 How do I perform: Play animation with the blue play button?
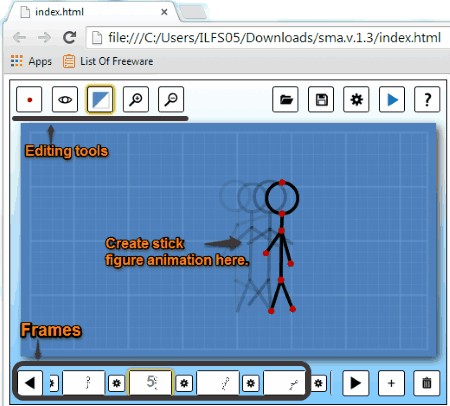392,99
